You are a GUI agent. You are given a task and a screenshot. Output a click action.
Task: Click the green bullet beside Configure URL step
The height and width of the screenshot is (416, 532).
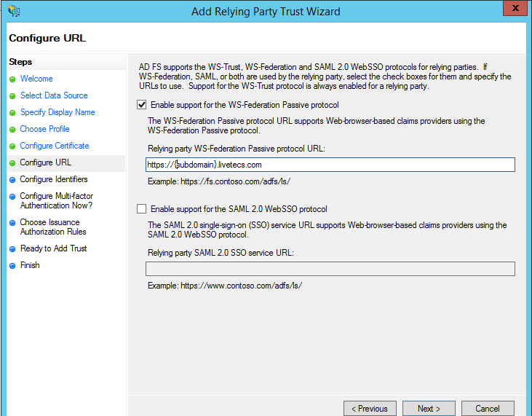pyautogui.click(x=12, y=163)
